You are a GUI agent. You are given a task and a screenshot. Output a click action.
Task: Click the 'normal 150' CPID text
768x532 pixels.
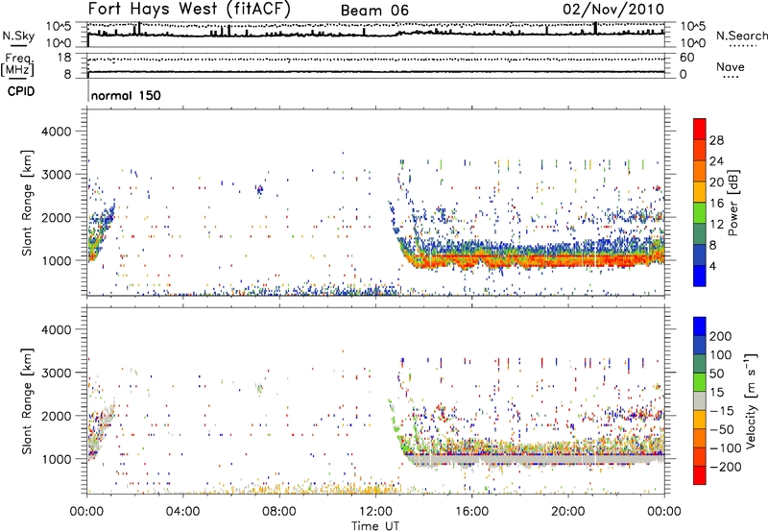tap(126, 95)
